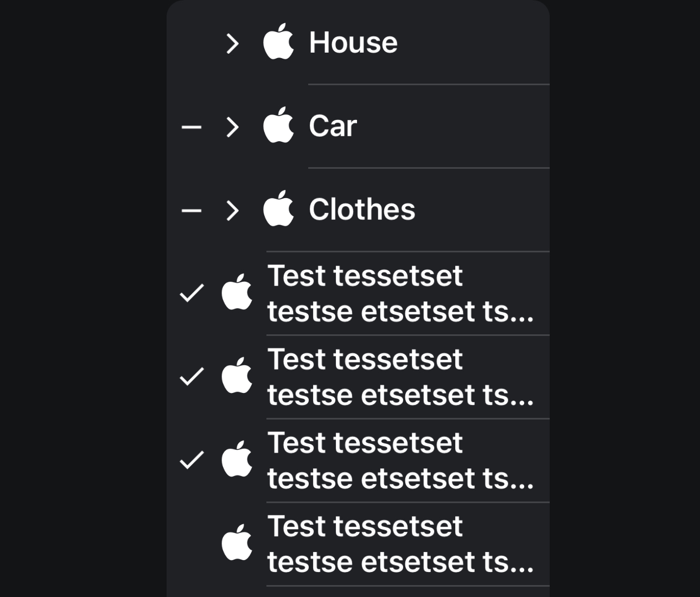
Task: Select the Apple icon beside Clothes
Action: (x=278, y=209)
